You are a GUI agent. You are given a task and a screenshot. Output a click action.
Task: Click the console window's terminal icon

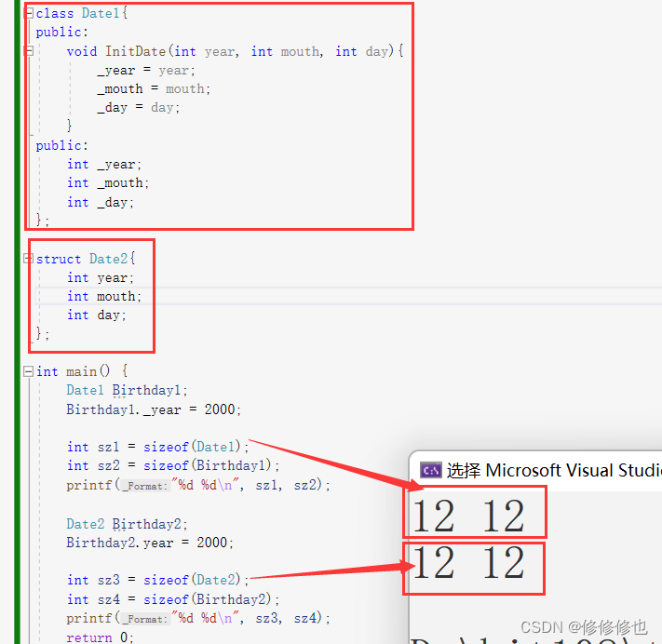(x=431, y=470)
